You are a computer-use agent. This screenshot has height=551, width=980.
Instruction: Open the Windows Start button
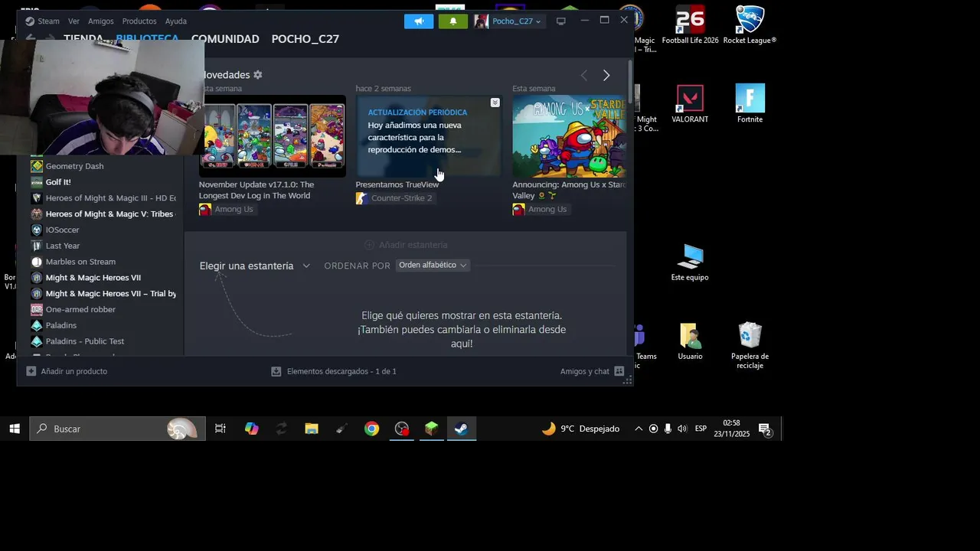click(15, 429)
